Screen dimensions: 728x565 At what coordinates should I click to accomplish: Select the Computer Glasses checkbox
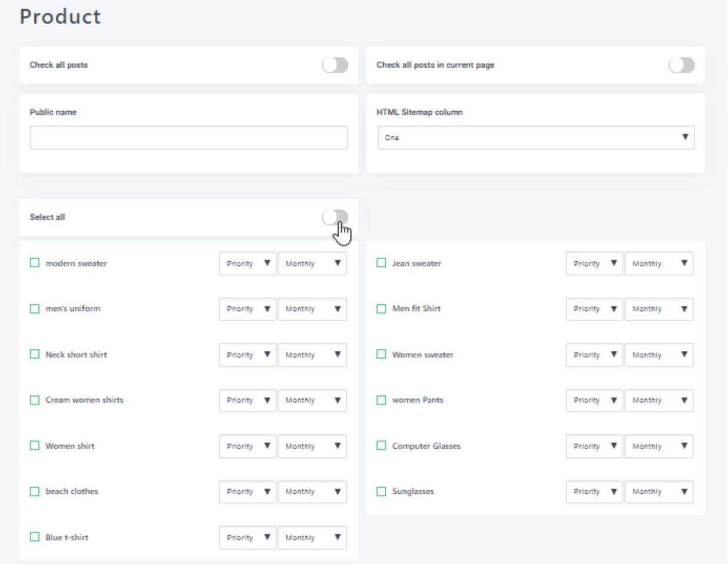[381, 446]
